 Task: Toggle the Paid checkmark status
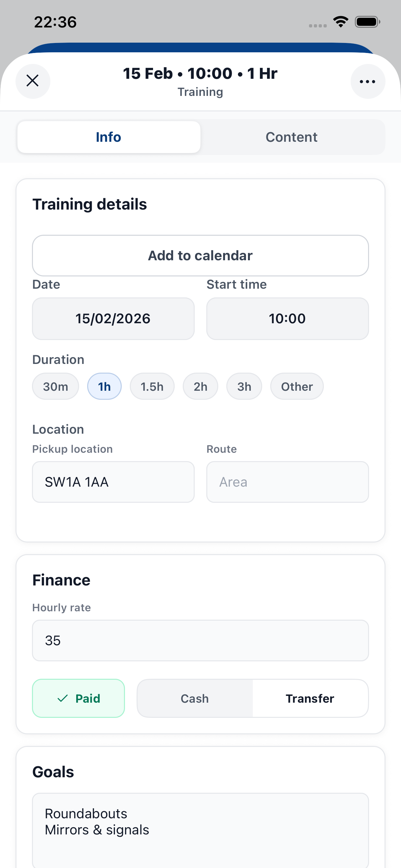click(x=78, y=698)
